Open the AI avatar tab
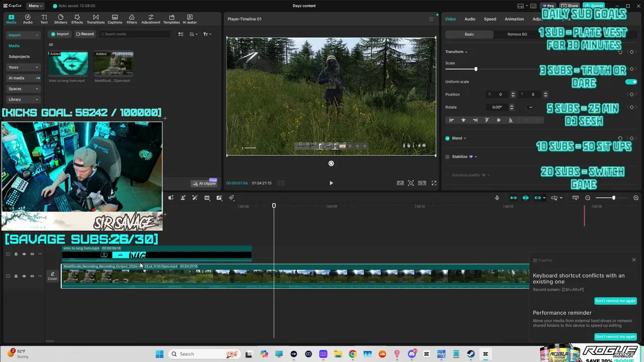This screenshot has height=362, width=644. click(x=190, y=19)
